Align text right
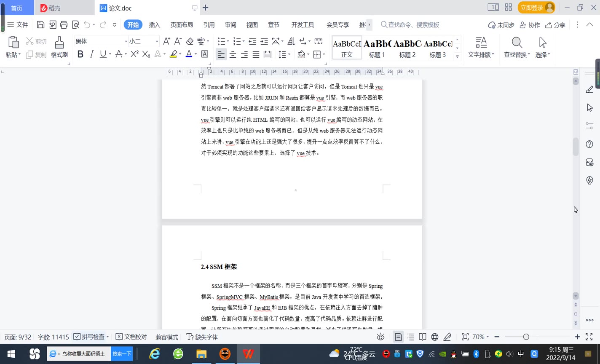The height and width of the screenshot is (364, 600). tap(244, 54)
